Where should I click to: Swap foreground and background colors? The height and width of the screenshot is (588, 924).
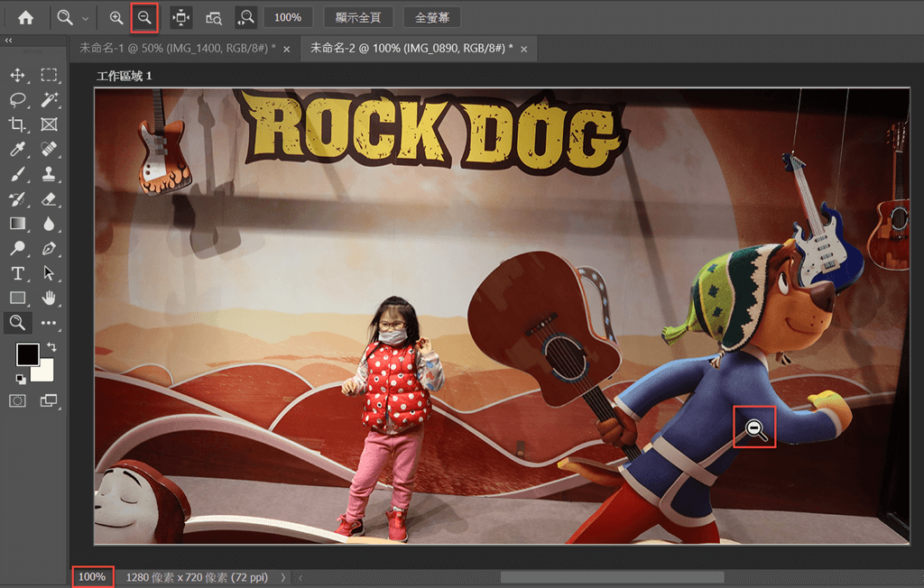[51, 347]
